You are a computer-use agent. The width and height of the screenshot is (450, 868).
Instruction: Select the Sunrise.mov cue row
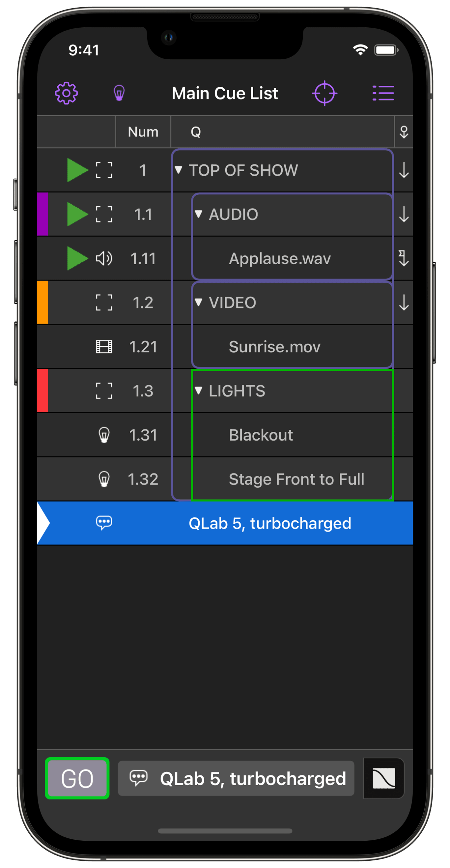click(x=274, y=347)
